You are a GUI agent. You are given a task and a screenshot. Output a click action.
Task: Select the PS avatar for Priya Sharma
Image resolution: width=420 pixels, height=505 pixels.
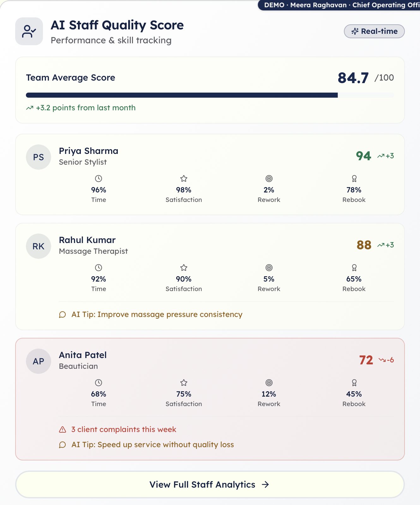pos(39,157)
